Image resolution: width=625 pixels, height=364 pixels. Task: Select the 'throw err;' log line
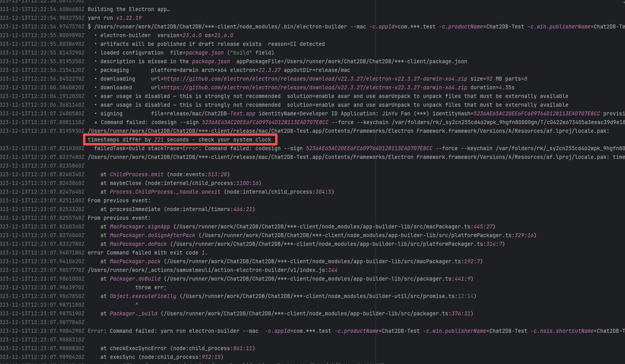[x=151, y=287]
